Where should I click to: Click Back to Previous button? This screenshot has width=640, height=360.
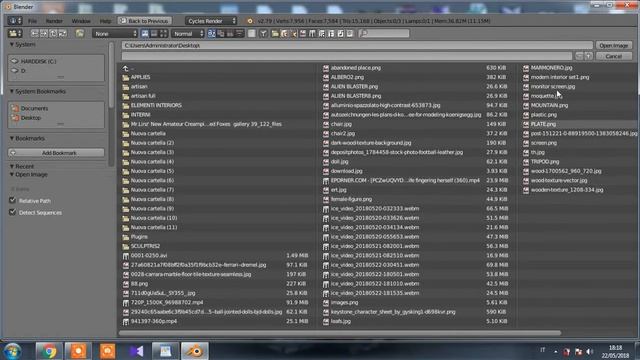click(x=144, y=21)
